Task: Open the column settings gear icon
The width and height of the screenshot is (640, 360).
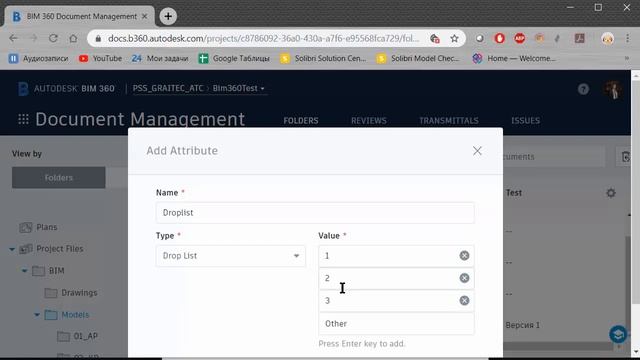Action: point(611,193)
